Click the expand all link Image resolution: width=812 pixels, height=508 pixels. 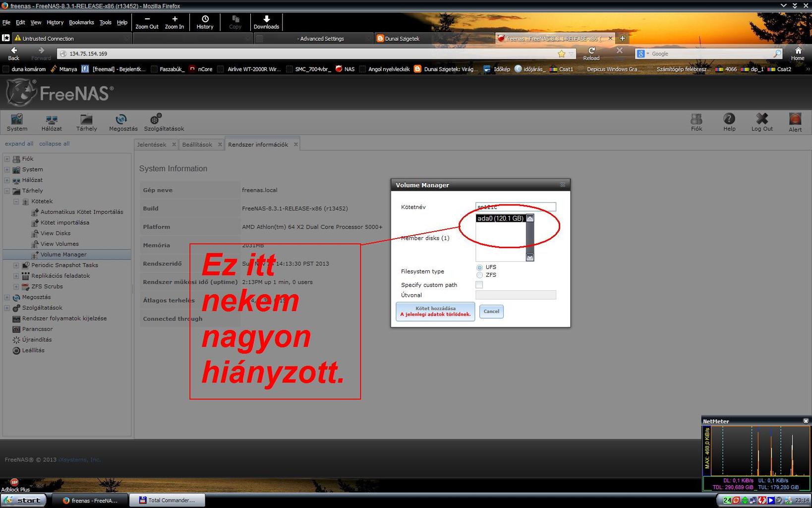19,144
